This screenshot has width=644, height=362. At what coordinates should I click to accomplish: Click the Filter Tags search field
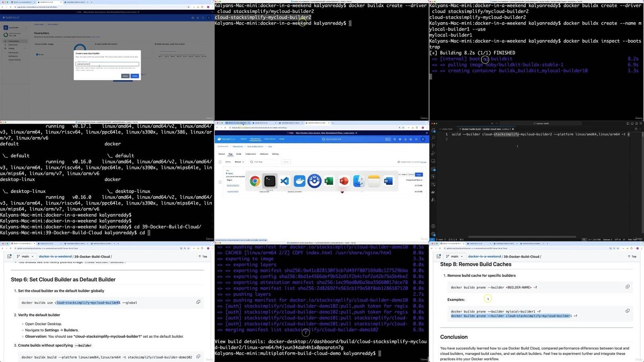click(x=264, y=162)
